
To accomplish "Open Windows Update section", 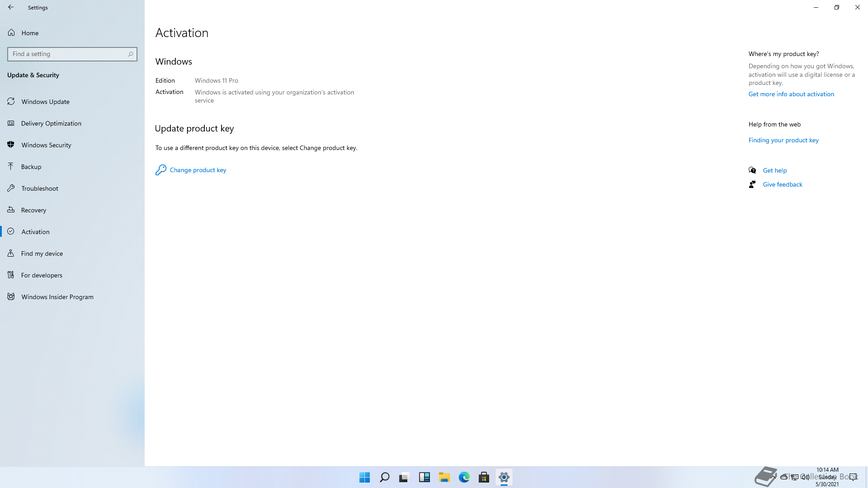I will [x=72, y=102].
